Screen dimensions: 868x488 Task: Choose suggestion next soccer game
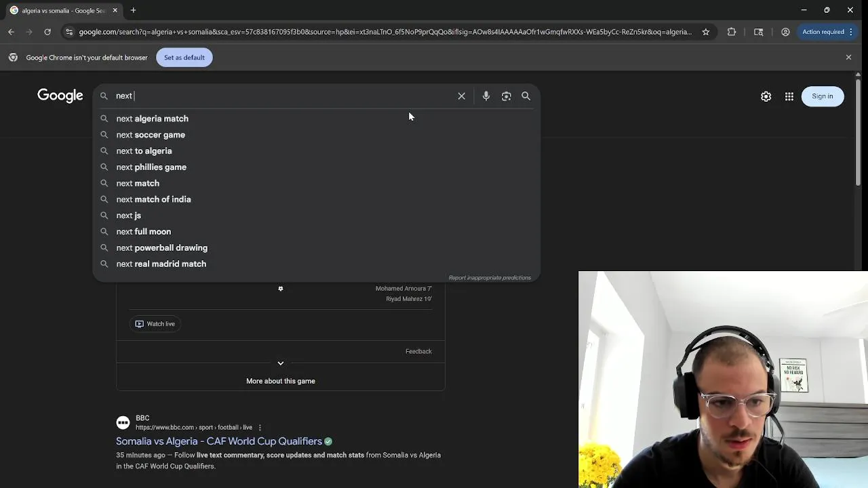(x=316, y=135)
